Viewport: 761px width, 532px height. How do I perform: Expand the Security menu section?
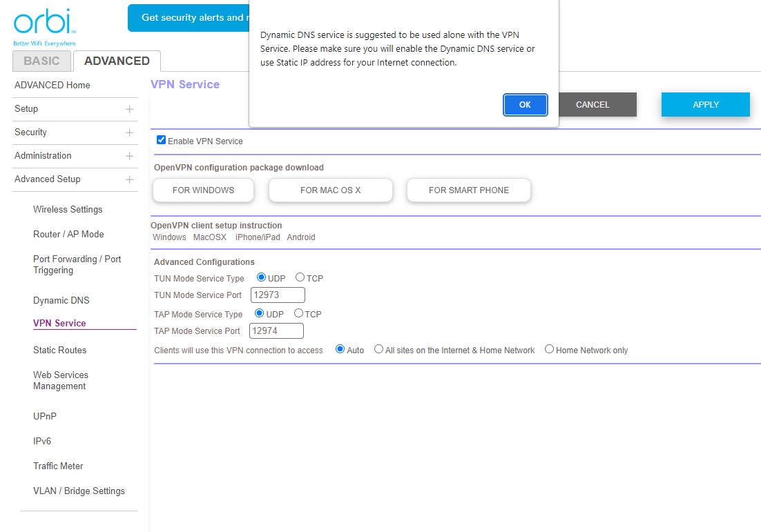(129, 132)
